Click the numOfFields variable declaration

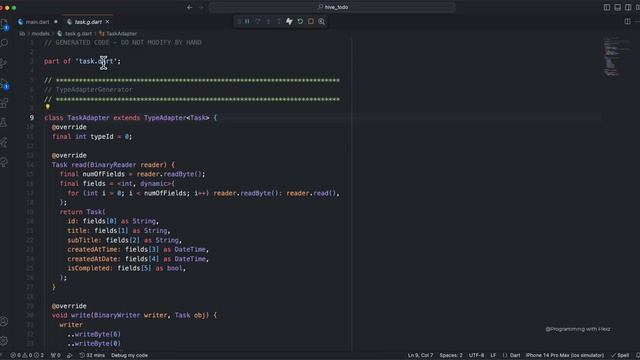point(103,174)
